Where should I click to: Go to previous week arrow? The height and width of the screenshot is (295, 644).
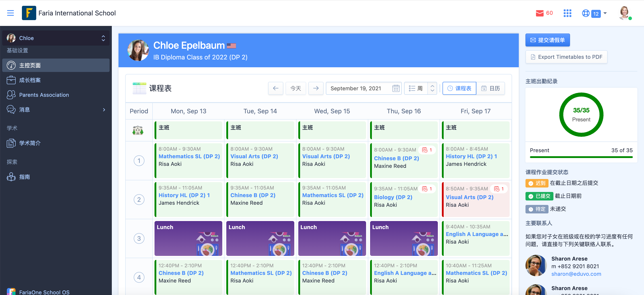(275, 88)
